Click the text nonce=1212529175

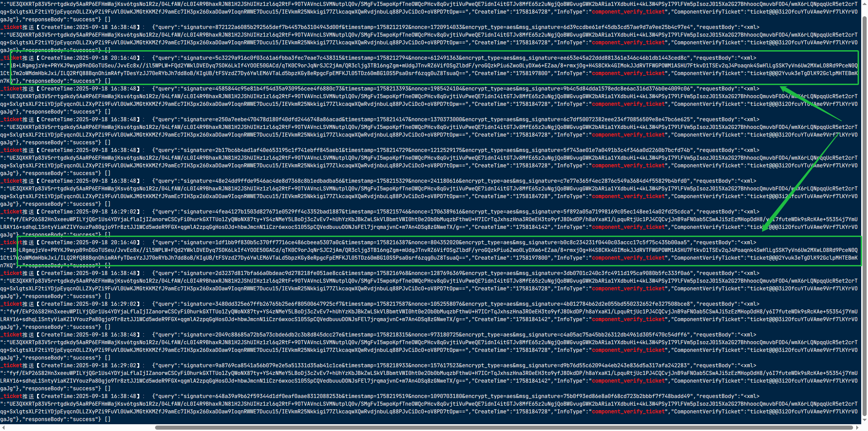click(438, 150)
